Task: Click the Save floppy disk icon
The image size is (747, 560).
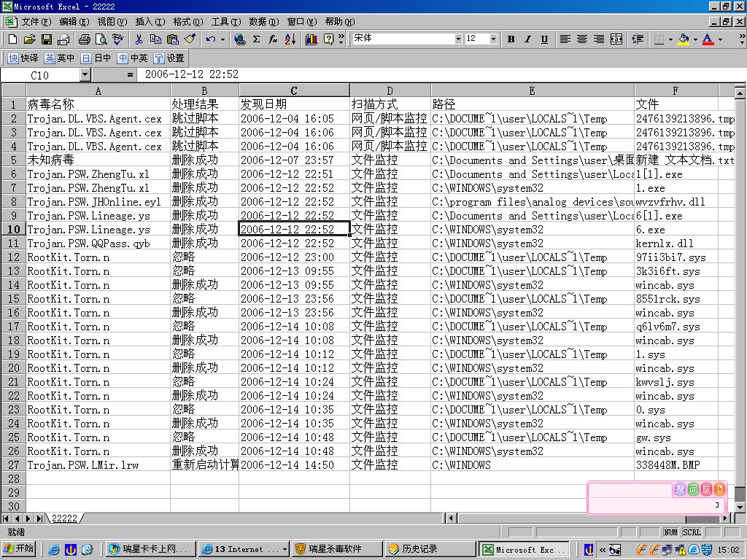Action: pyautogui.click(x=46, y=39)
